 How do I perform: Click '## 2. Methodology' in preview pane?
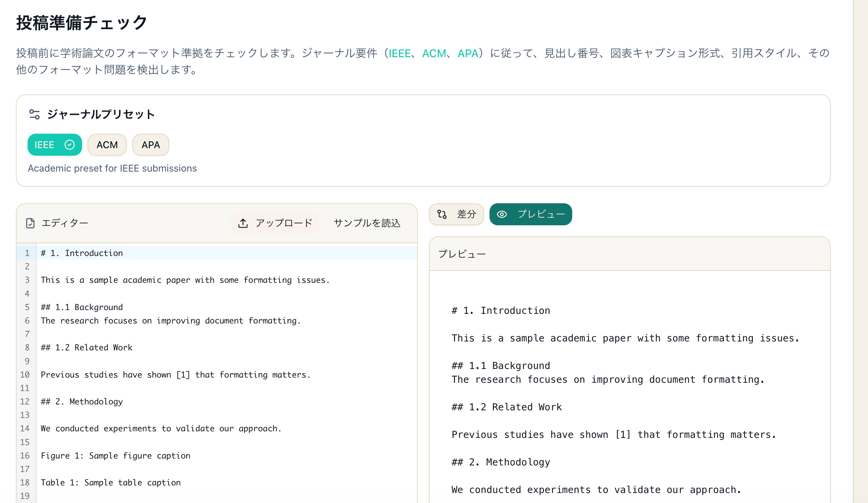tap(501, 462)
